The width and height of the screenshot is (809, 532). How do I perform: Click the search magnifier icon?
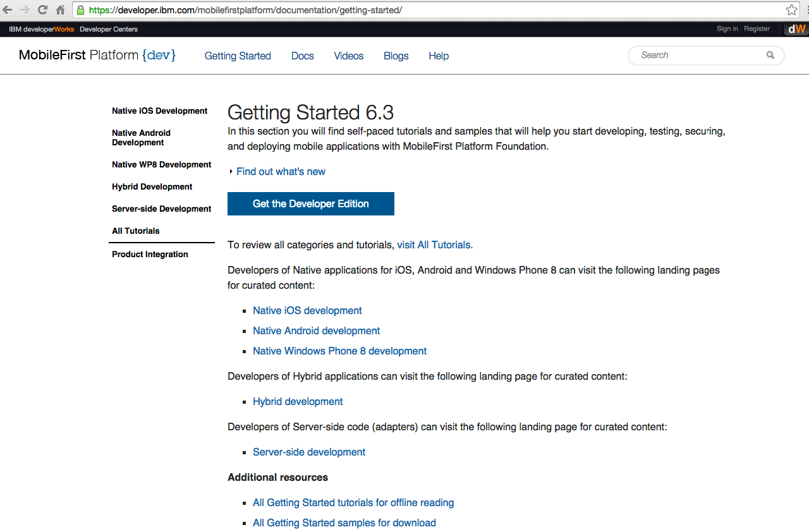(770, 55)
